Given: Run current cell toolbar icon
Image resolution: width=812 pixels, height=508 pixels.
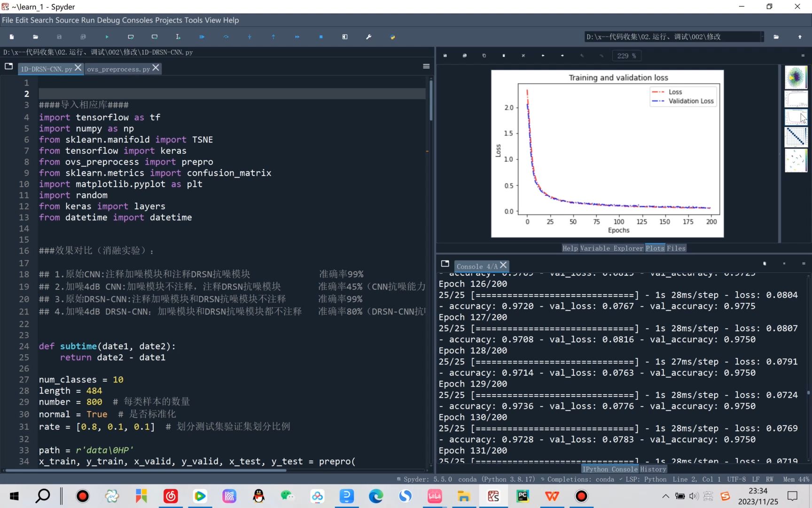Looking at the screenshot, I should (131, 37).
